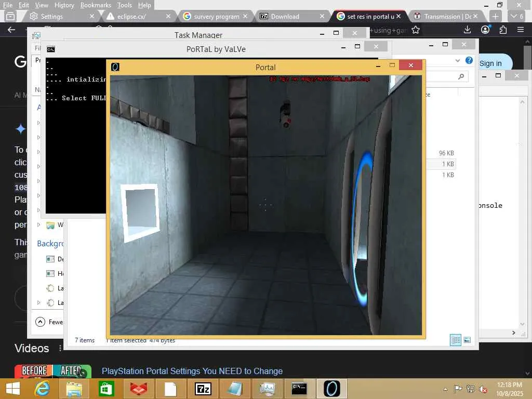Switch File Explorer to large icons view

click(x=467, y=340)
